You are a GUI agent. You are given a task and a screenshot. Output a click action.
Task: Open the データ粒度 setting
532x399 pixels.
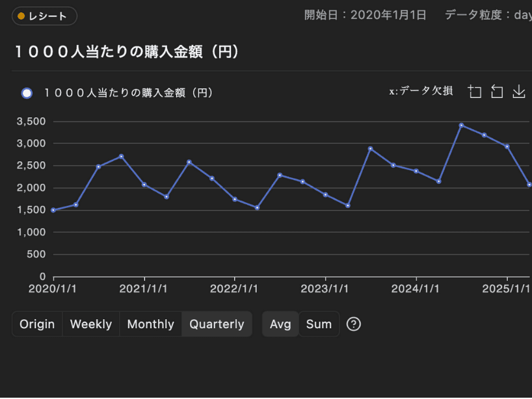(488, 15)
